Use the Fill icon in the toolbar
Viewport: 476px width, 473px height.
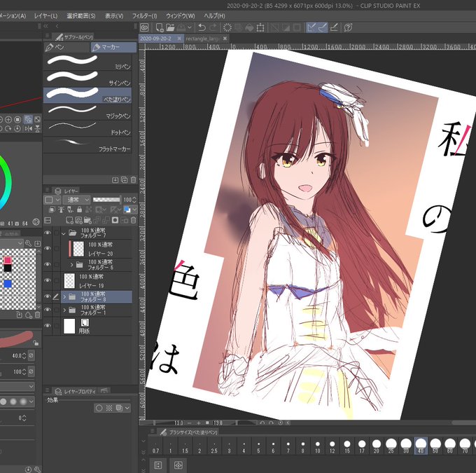point(249,27)
